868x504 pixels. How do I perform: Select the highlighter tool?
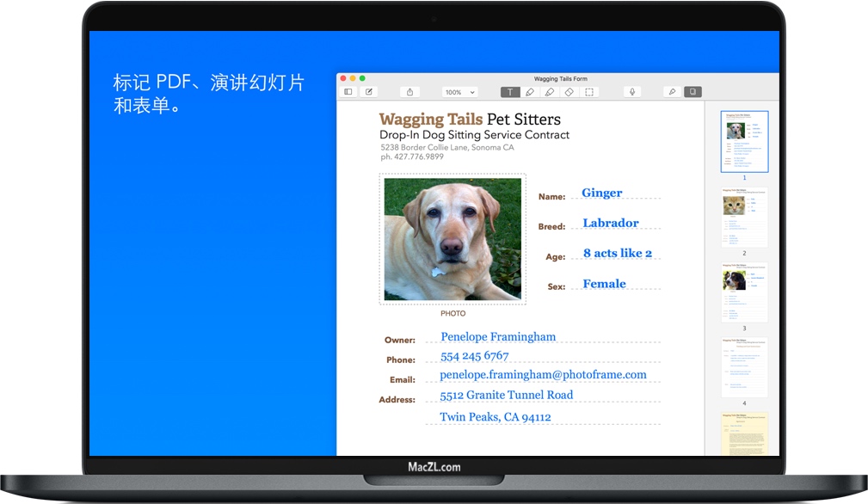[550, 92]
